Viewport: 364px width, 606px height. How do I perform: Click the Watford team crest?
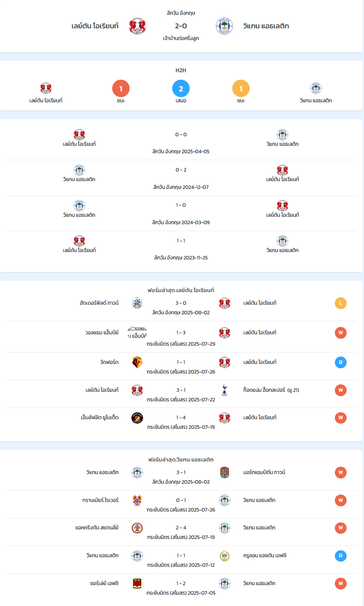[137, 362]
